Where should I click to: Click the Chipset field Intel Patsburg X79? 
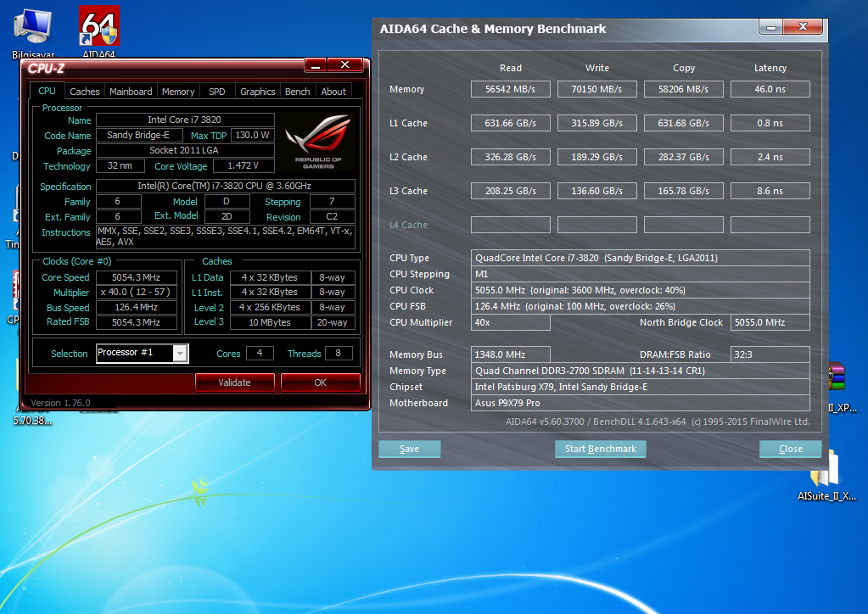(641, 387)
